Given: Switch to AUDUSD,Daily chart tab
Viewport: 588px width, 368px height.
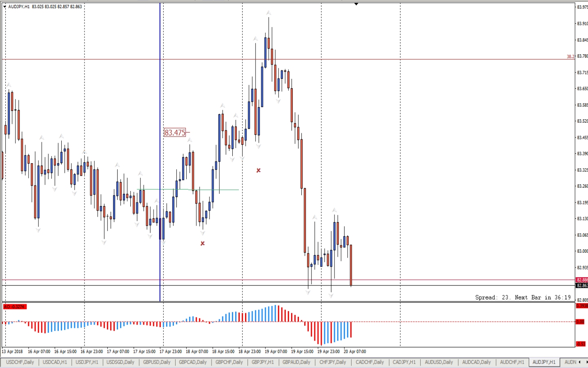Looking at the screenshot, I should click(x=439, y=362).
